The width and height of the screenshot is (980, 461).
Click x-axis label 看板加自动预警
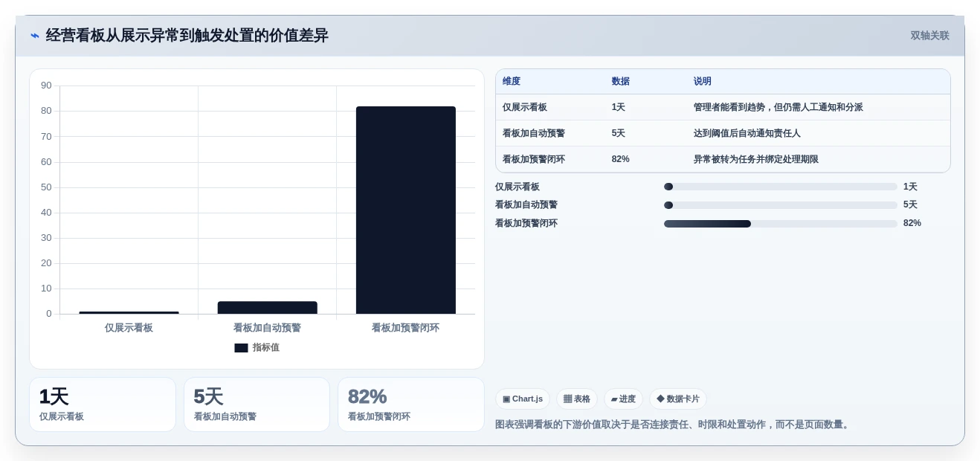point(268,328)
